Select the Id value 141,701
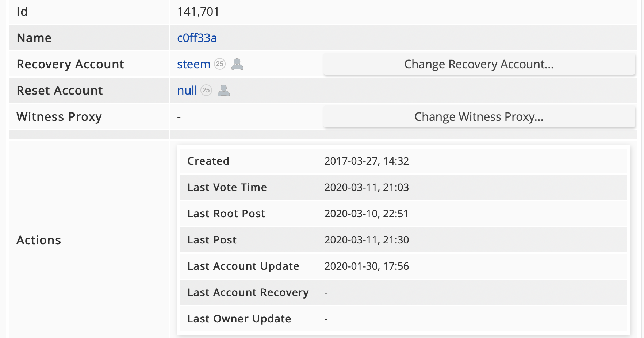The width and height of the screenshot is (644, 338). (198, 12)
